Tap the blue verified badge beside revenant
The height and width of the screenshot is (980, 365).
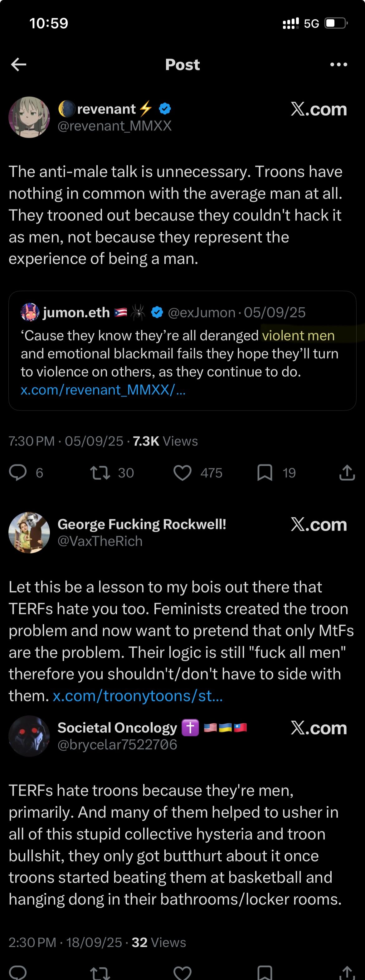[165, 109]
